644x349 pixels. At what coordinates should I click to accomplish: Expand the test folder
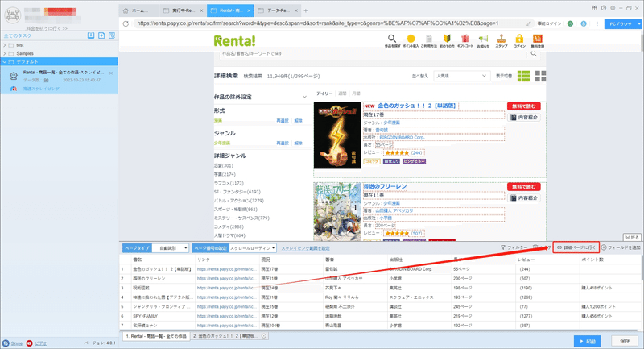[x=5, y=45]
